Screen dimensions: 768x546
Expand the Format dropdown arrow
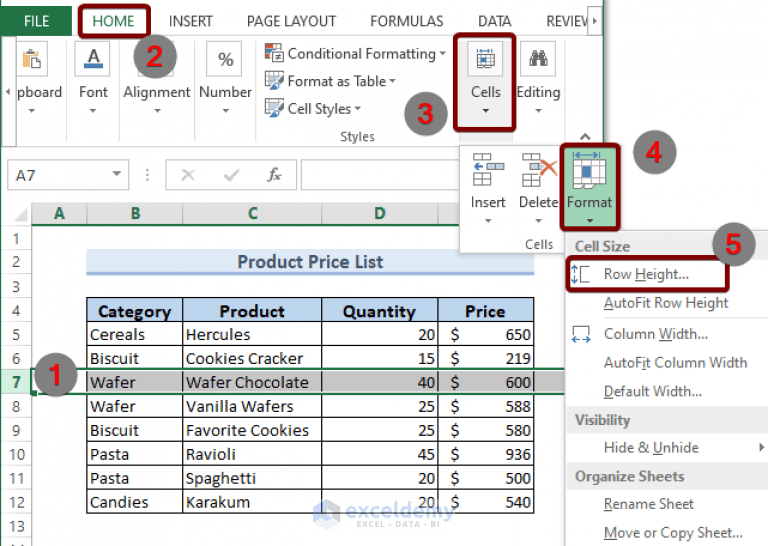[590, 221]
